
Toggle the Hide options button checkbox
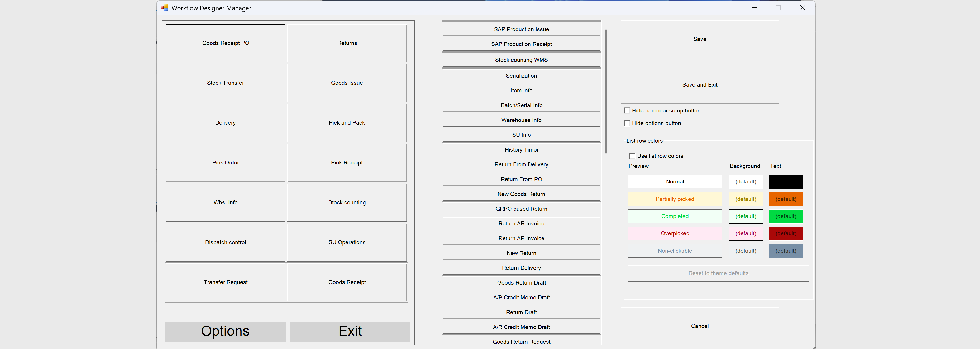coord(627,123)
